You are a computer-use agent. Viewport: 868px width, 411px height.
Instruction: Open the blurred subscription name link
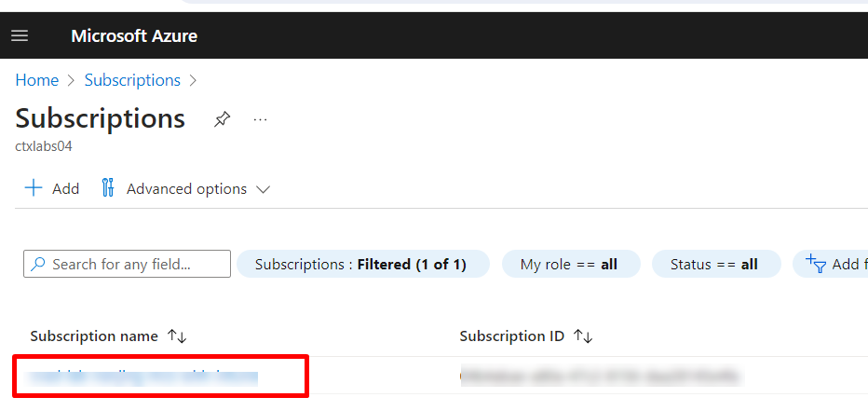click(143, 377)
